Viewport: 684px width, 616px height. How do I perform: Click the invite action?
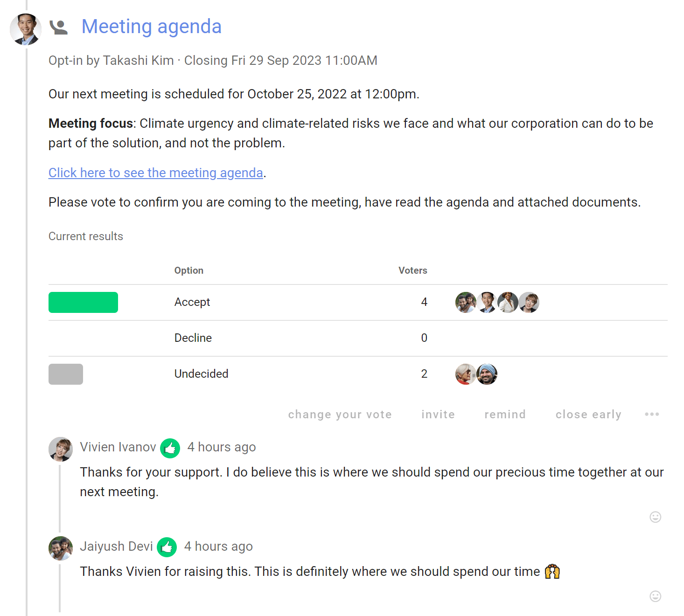tap(438, 415)
